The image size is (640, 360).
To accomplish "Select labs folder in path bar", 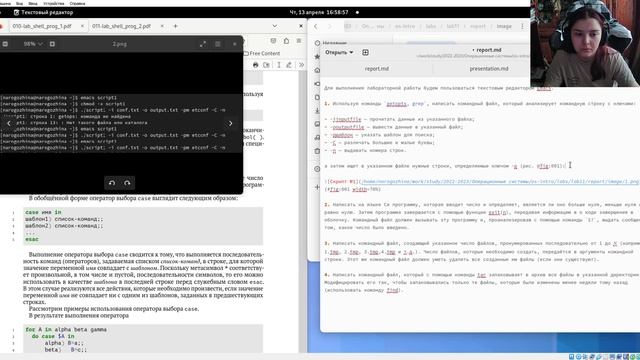I will point(431,27).
